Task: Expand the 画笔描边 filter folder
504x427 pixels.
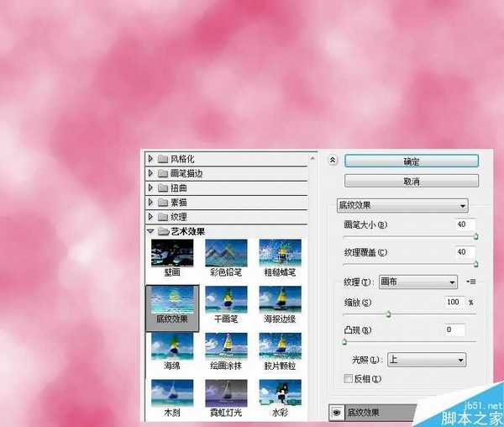Action: pyautogui.click(x=150, y=173)
